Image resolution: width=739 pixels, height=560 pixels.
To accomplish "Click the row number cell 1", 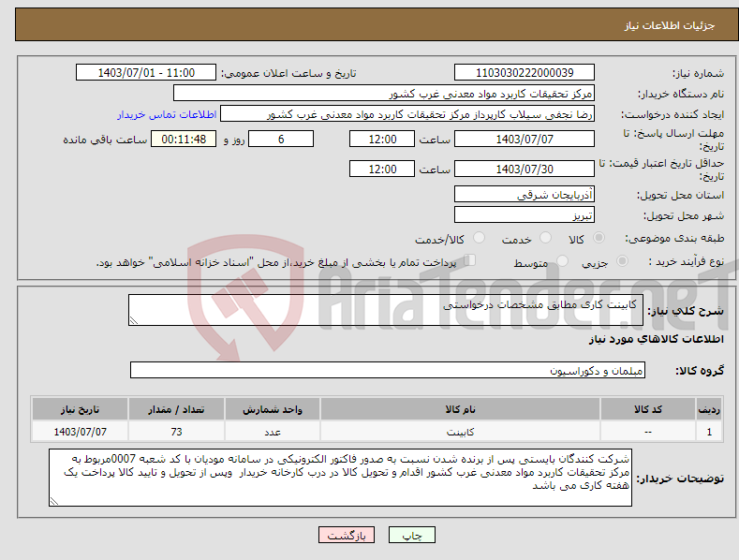I will [709, 432].
